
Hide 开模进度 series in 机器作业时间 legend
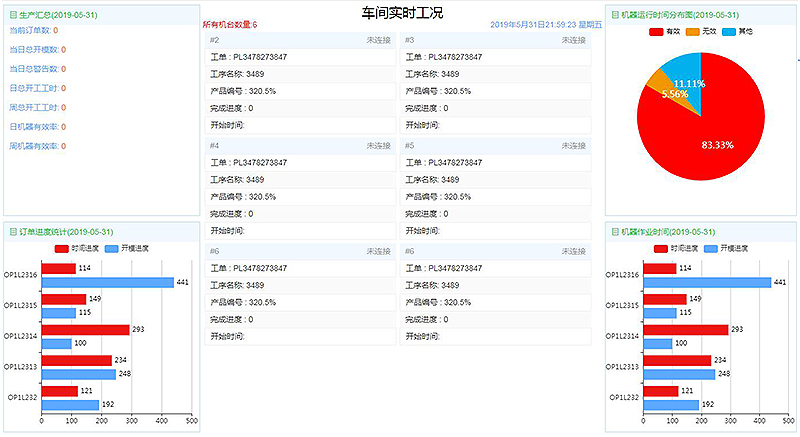coord(720,248)
